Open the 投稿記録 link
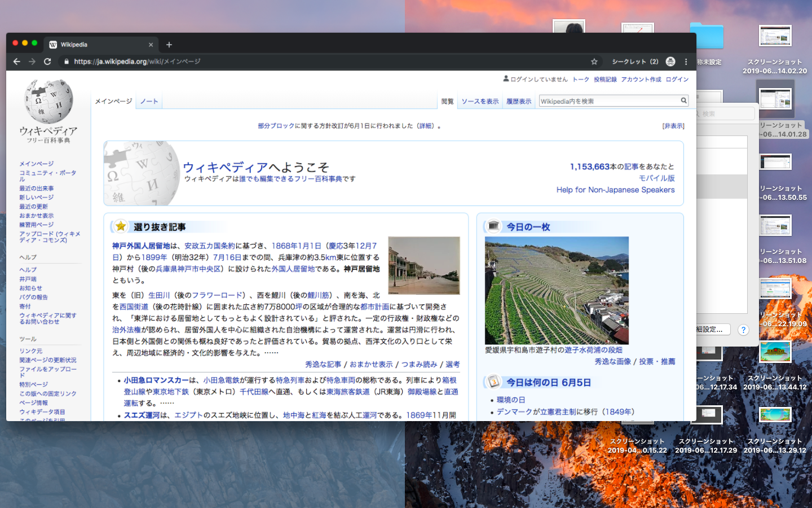The image size is (812, 508). point(605,80)
